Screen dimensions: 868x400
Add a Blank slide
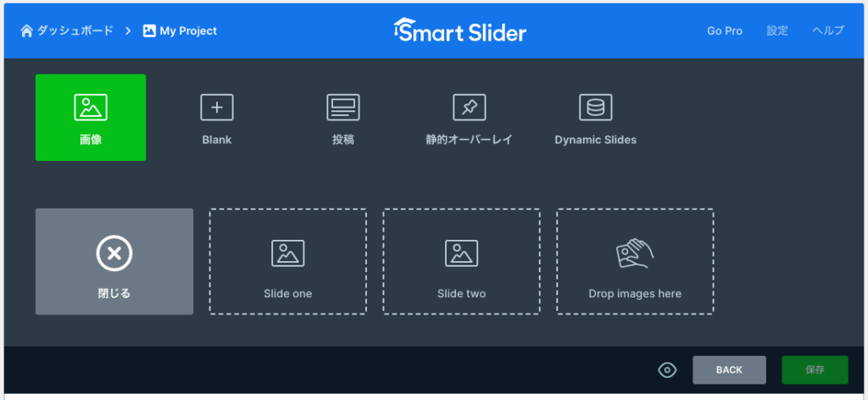(x=216, y=117)
